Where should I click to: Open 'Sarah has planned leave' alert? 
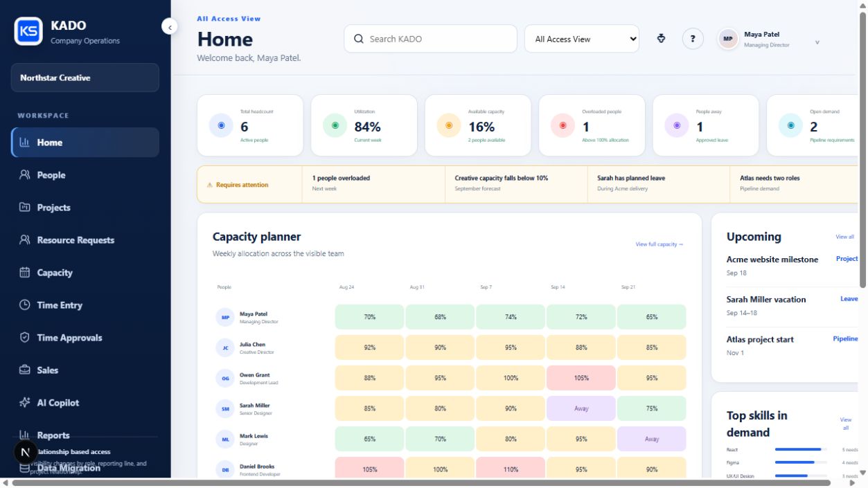coord(659,183)
